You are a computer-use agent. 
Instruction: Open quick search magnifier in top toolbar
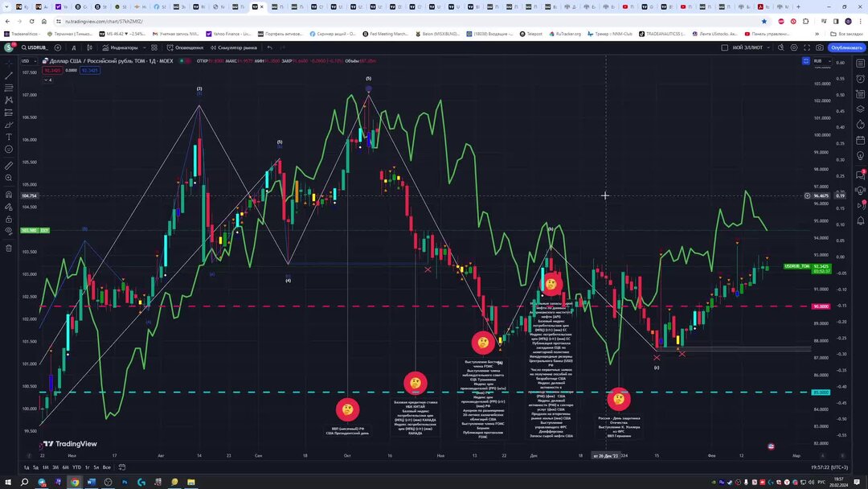pyautogui.click(x=780, y=47)
